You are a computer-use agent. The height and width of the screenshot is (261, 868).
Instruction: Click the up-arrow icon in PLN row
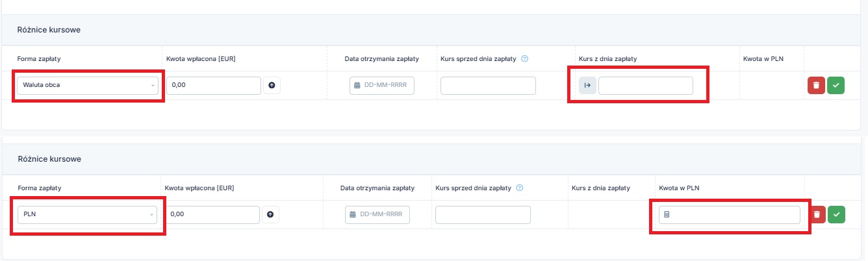[270, 214]
